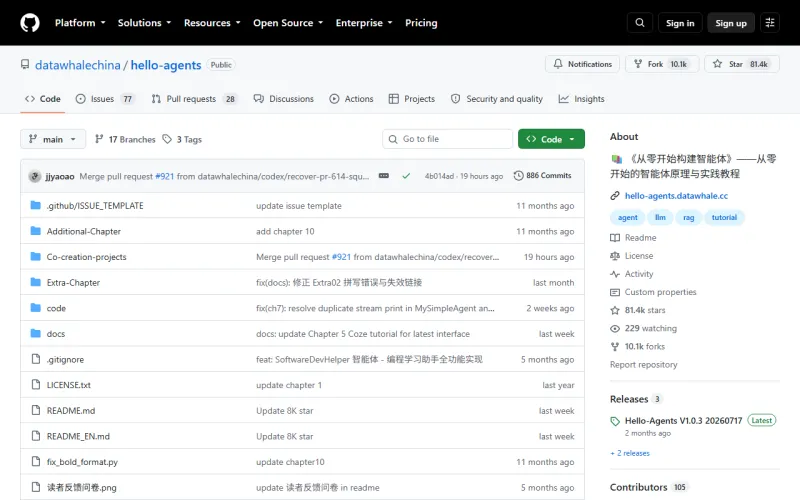The width and height of the screenshot is (800, 500).
Task: Open the fix_bold_format.py file
Action: 82,462
